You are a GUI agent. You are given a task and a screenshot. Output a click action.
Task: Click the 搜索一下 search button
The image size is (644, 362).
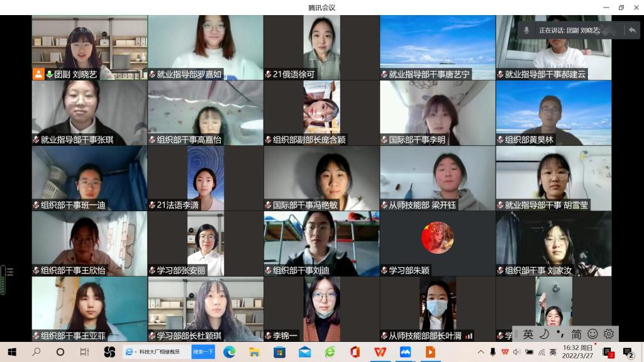(x=203, y=352)
